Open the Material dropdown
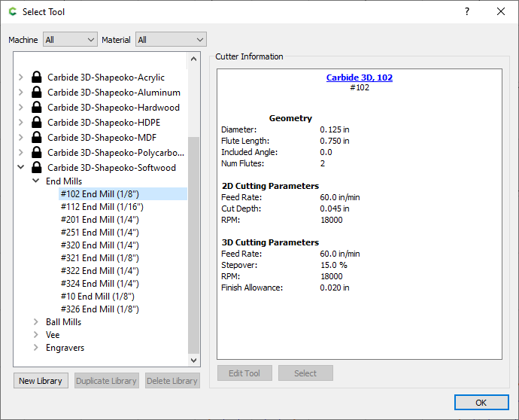The width and height of the screenshot is (519, 420). coord(171,40)
